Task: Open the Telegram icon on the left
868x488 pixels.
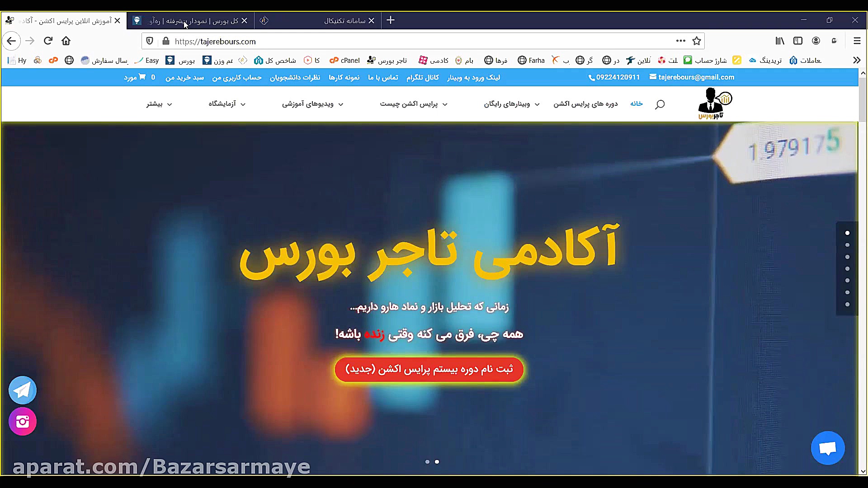Action: click(22, 389)
